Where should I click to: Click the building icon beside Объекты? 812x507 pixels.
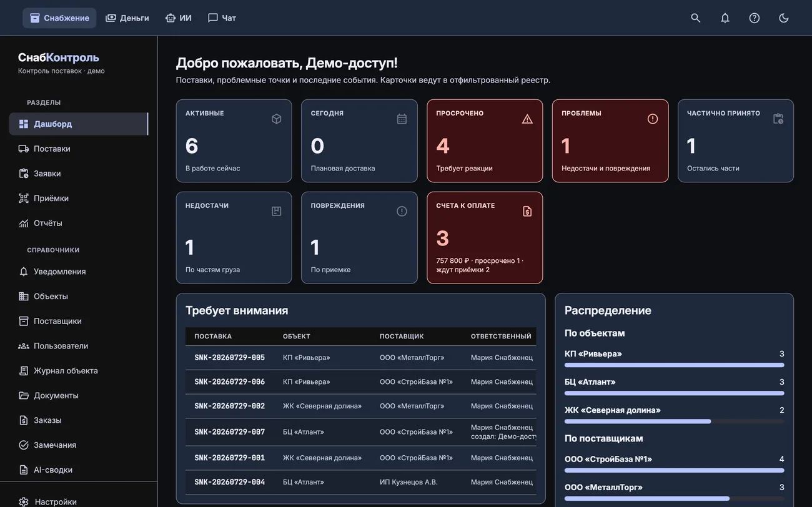(x=24, y=296)
